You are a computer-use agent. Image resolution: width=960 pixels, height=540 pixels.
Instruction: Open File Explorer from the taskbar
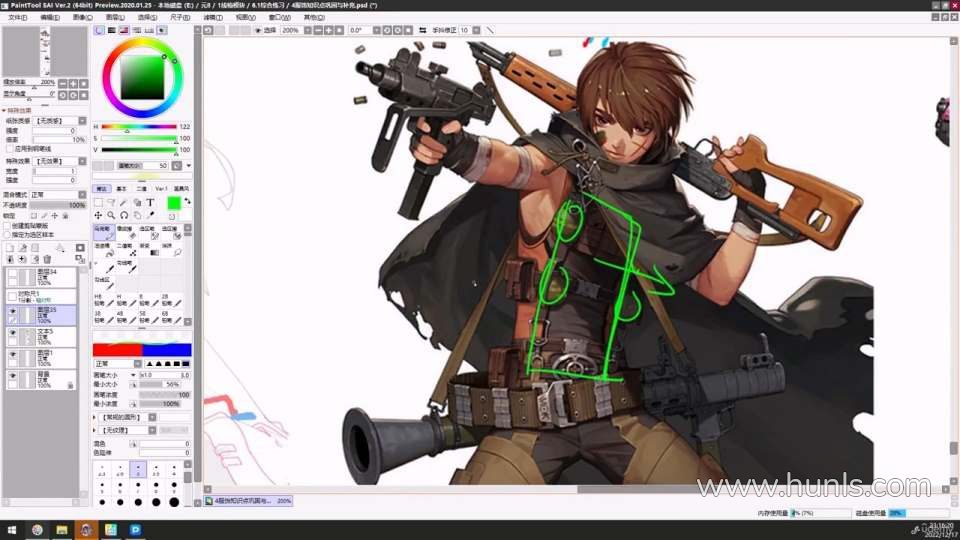click(62, 530)
